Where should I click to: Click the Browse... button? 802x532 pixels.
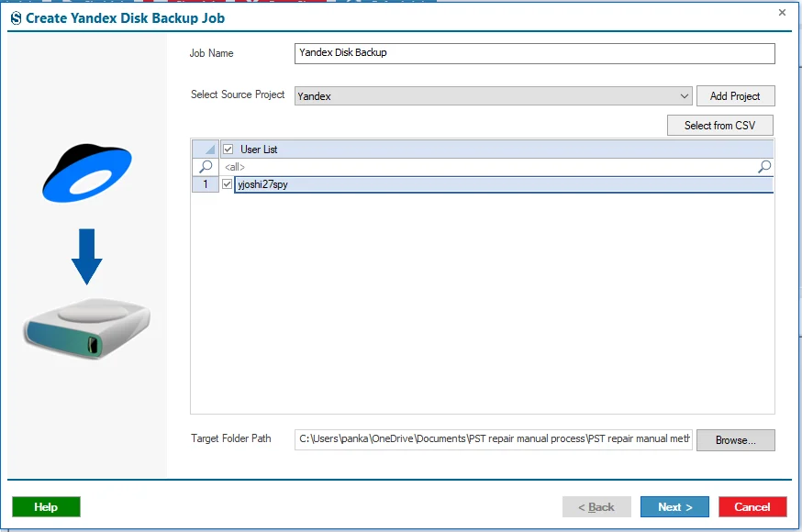coord(736,440)
